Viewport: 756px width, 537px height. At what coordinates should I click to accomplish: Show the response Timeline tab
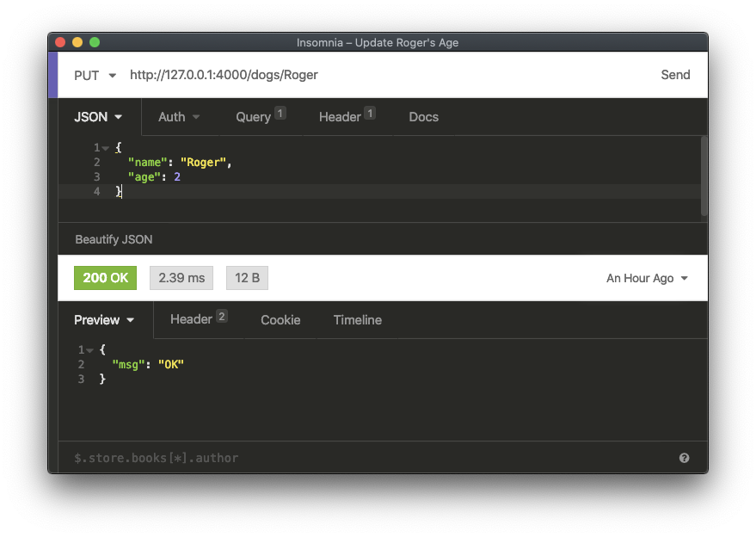(357, 320)
